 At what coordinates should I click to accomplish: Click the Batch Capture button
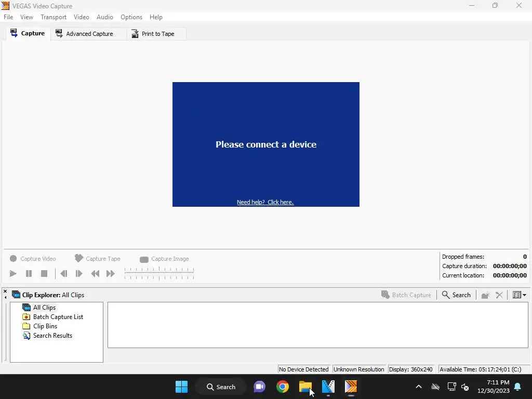click(406, 295)
